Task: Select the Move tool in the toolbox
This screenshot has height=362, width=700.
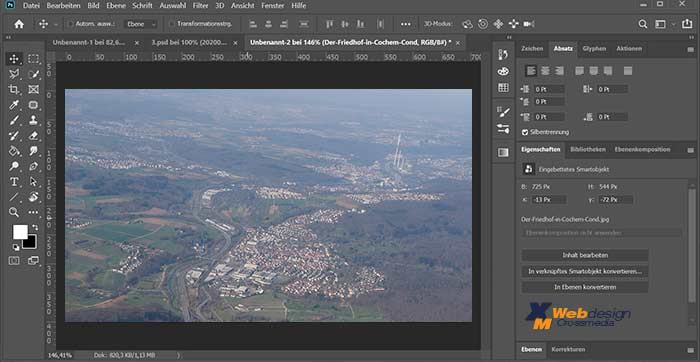Action: coord(14,59)
